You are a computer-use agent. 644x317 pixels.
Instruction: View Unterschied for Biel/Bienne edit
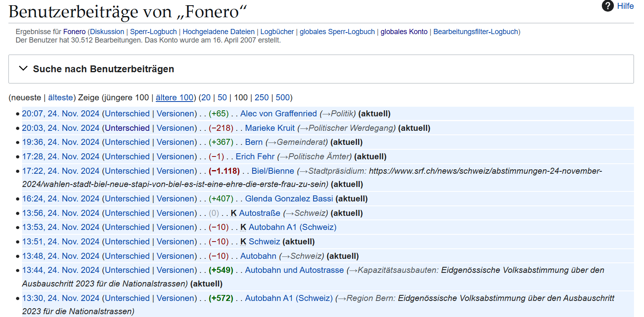click(x=127, y=171)
